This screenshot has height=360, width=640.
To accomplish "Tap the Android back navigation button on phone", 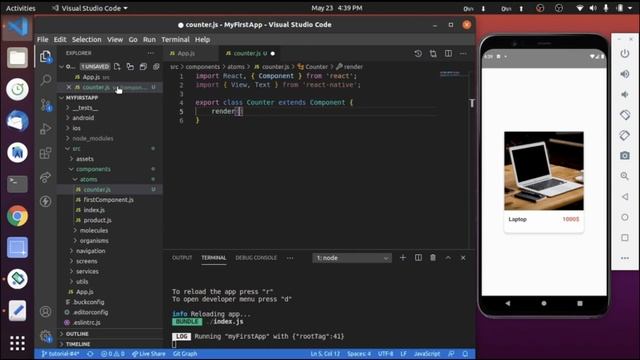I will 507,303.
